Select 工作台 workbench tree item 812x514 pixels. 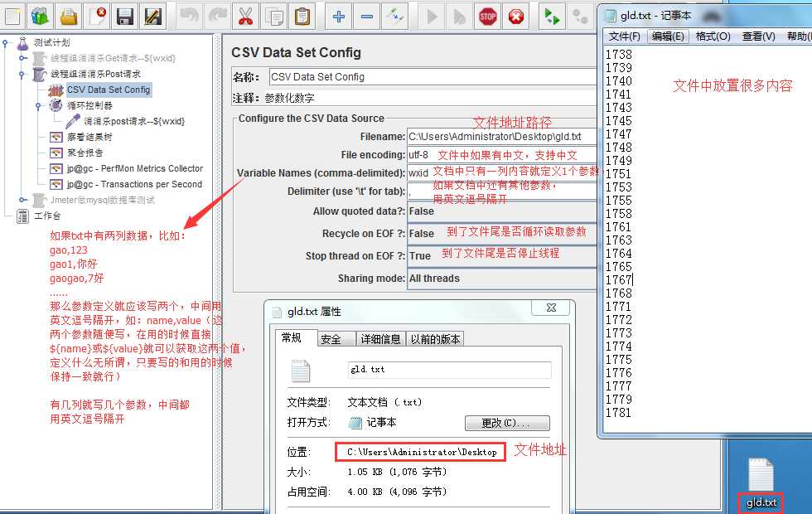pos(47,216)
